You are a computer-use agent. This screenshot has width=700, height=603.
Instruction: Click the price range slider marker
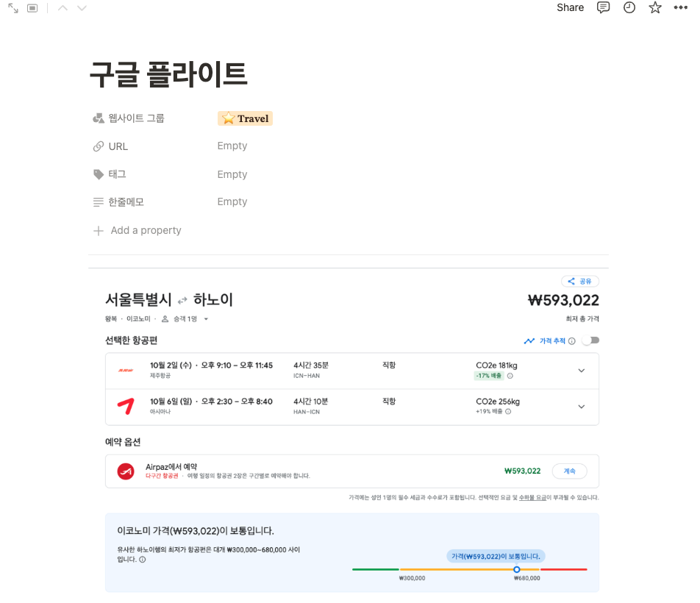click(516, 569)
